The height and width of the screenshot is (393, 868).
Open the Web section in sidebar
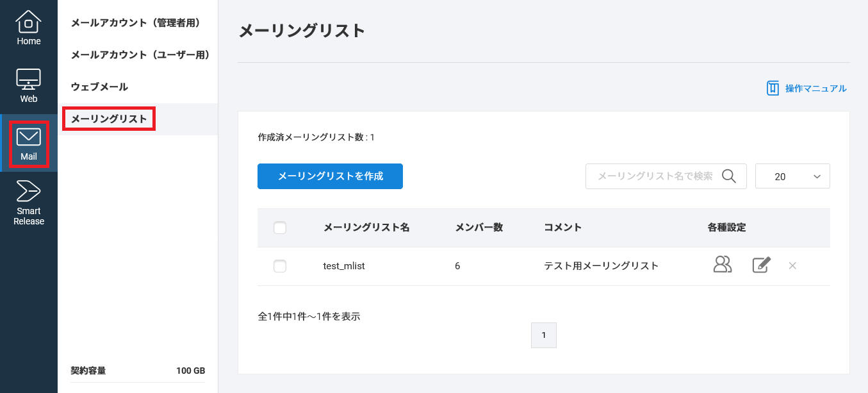tap(28, 86)
